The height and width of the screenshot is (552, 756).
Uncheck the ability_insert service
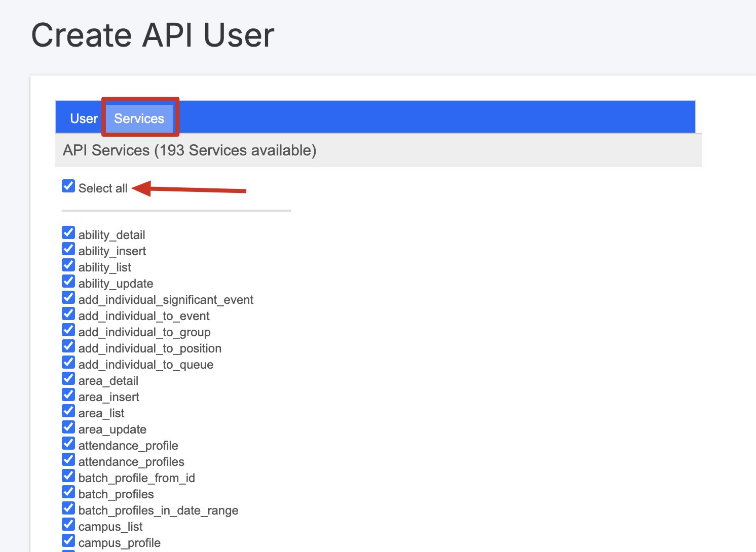coord(68,249)
